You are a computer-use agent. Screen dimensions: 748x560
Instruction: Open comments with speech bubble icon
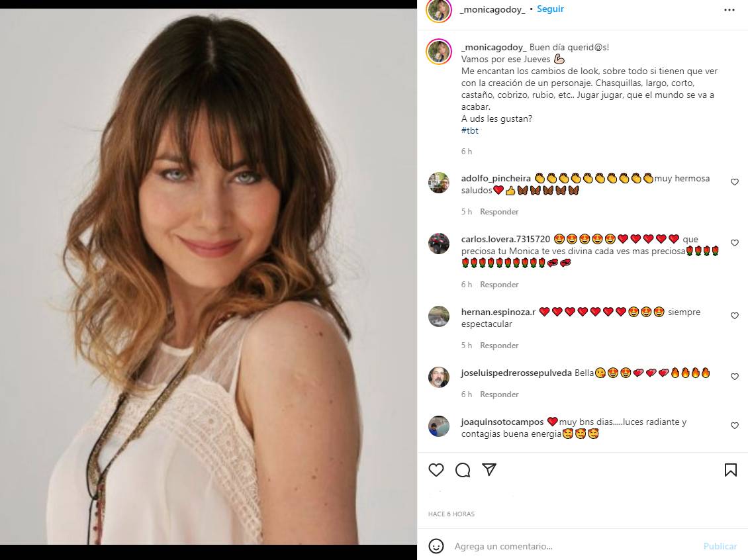tap(463, 470)
